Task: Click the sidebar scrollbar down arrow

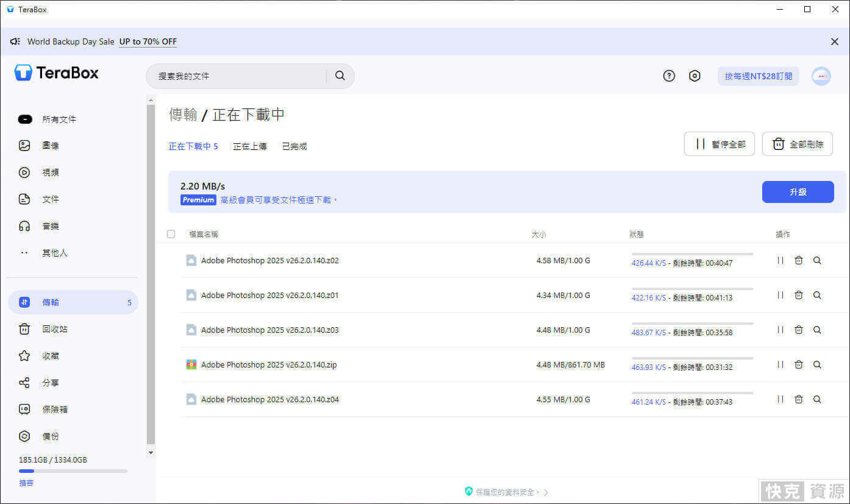Action: point(151,453)
